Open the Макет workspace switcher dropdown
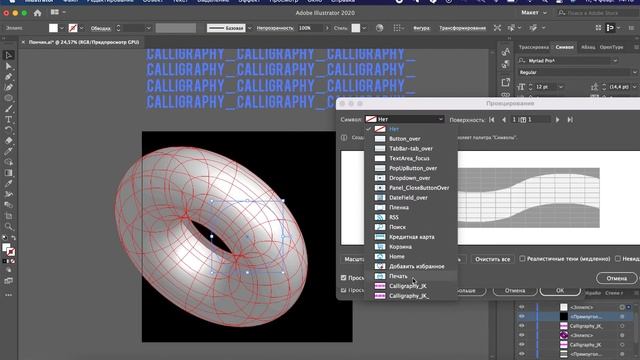The height and width of the screenshot is (360, 640). 534,13
